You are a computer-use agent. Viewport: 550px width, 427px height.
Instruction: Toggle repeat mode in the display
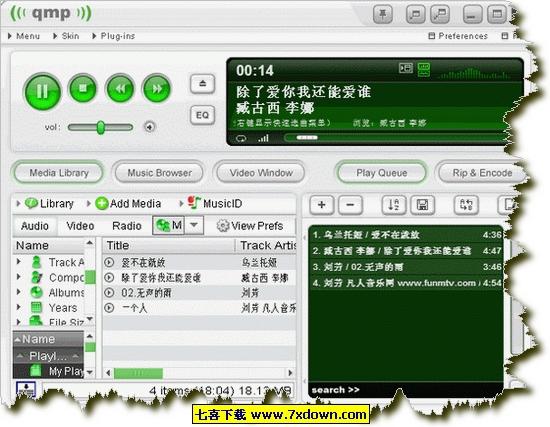coord(241,139)
